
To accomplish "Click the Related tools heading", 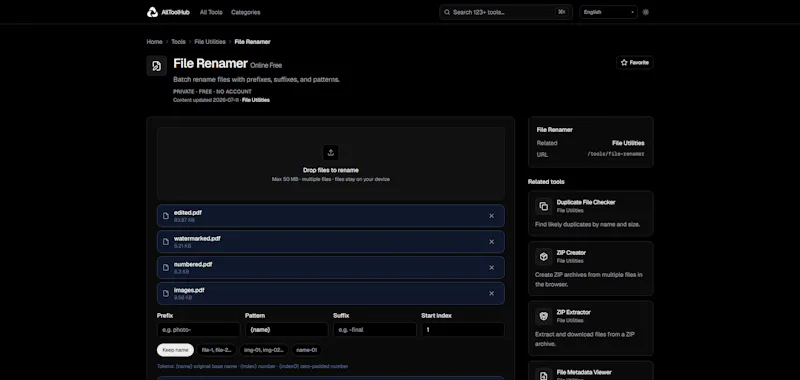I will click(x=546, y=182).
